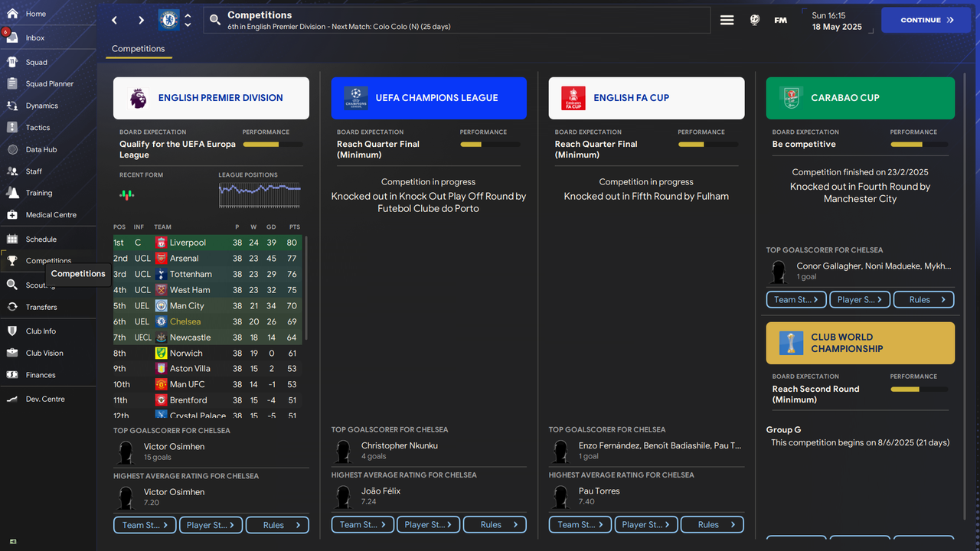Image resolution: width=980 pixels, height=551 pixels.
Task: Open the Scouting magnifier icon
Action: pyautogui.click(x=12, y=285)
